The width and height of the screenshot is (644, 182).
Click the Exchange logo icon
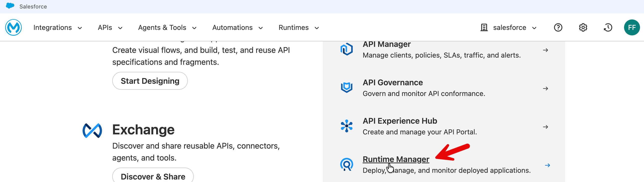[x=92, y=130]
